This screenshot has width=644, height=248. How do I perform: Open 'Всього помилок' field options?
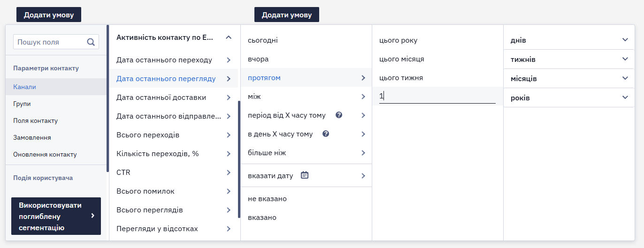coord(174,191)
